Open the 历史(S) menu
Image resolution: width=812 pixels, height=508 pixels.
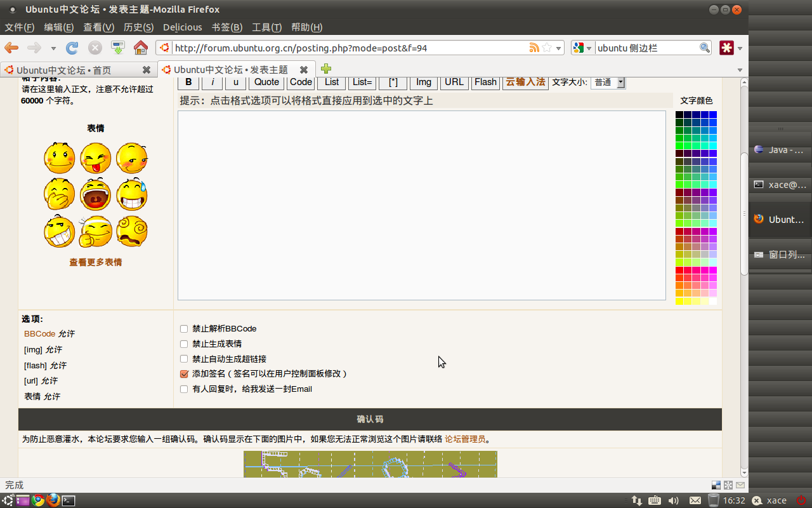point(138,27)
